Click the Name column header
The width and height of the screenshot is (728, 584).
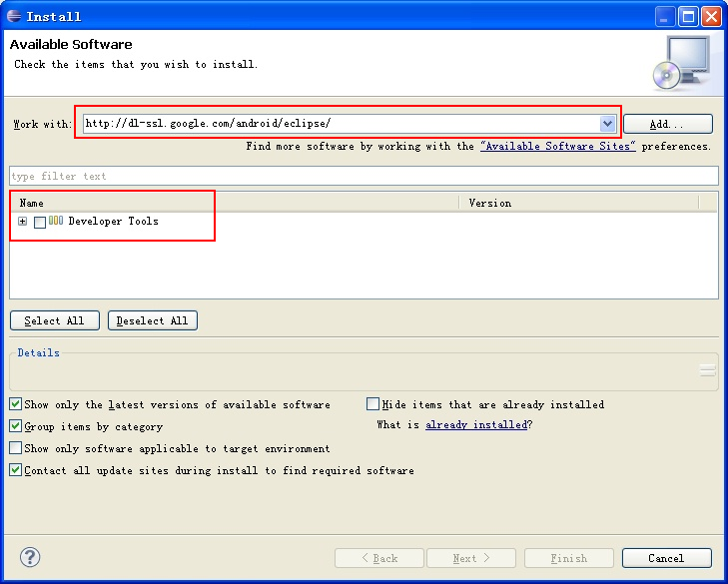click(235, 203)
